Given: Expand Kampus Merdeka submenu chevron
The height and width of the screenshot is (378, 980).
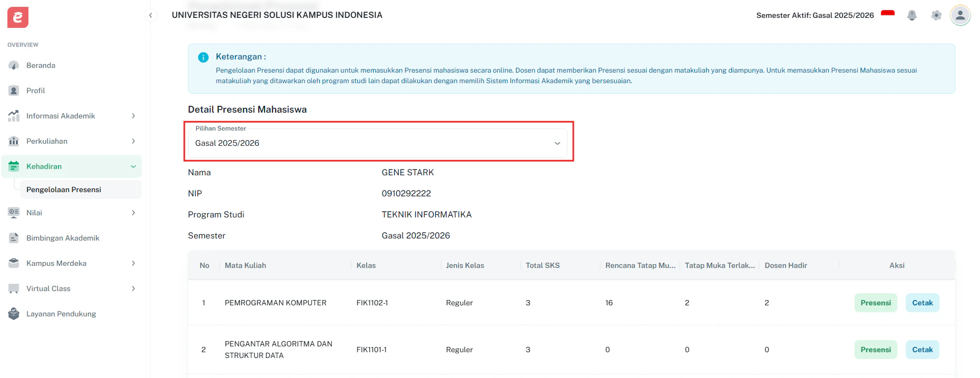Looking at the screenshot, I should coord(133,263).
